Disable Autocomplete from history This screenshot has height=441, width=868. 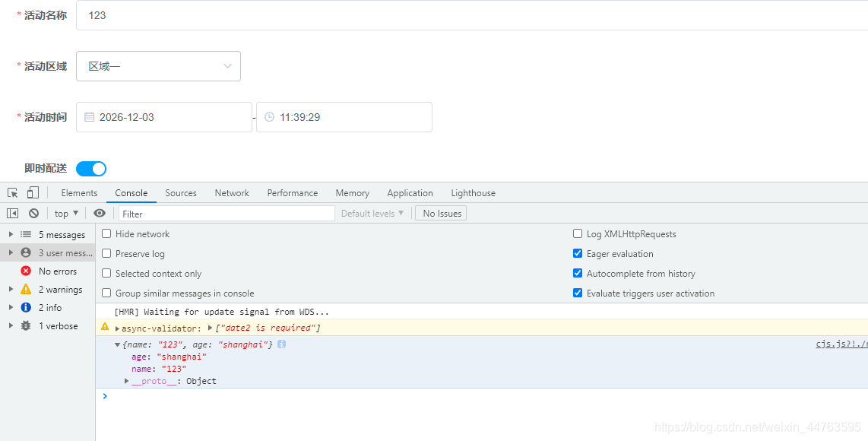(x=578, y=273)
